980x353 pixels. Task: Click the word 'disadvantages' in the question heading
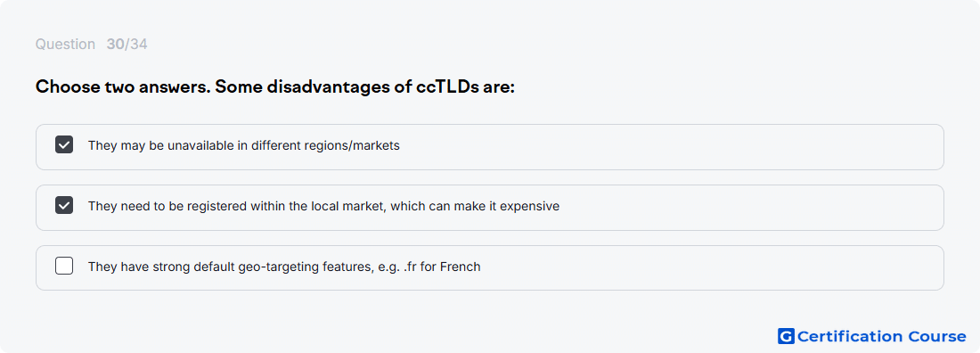point(331,87)
